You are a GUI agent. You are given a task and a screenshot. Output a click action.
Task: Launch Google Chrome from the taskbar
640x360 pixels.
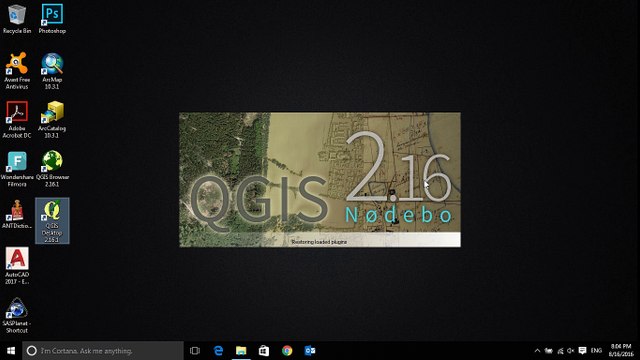(287, 351)
